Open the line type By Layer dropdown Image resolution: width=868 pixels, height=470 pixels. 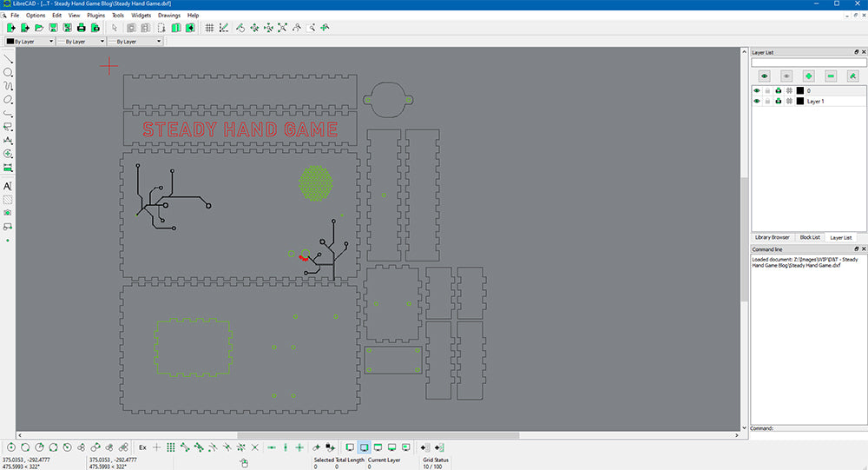click(136, 41)
